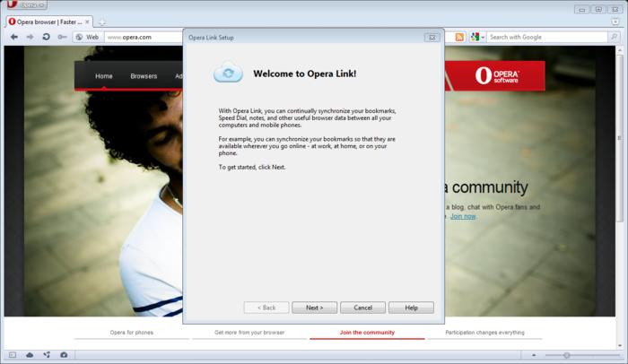
Task: Click the Cancel button in setup dialog
Action: click(x=362, y=308)
